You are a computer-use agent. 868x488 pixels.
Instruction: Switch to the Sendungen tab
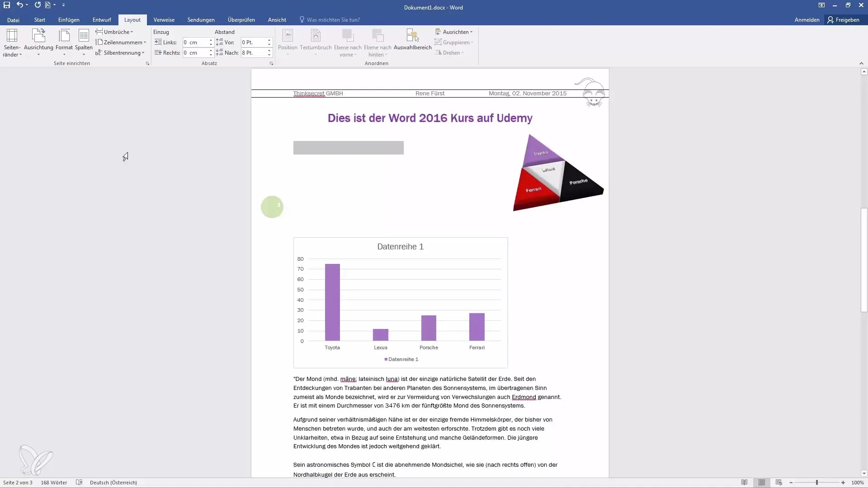pos(201,20)
